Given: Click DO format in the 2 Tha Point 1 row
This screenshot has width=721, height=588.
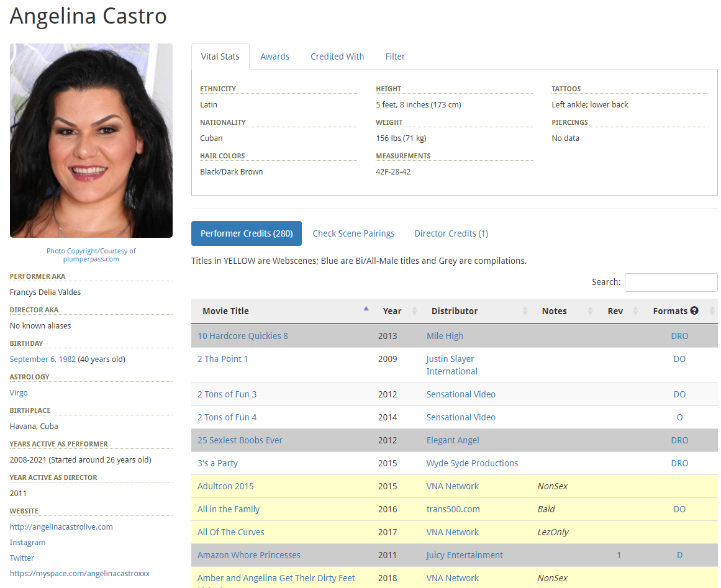Looking at the screenshot, I should tap(679, 359).
